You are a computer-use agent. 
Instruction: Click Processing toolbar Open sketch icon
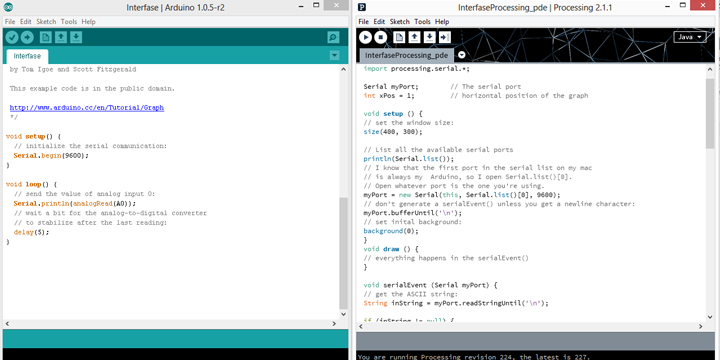tap(414, 37)
